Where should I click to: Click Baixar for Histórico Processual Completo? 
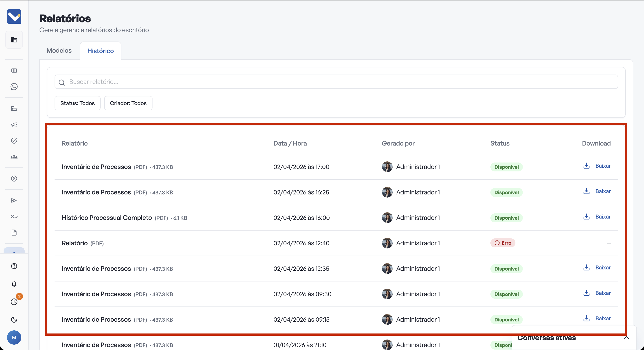(597, 217)
